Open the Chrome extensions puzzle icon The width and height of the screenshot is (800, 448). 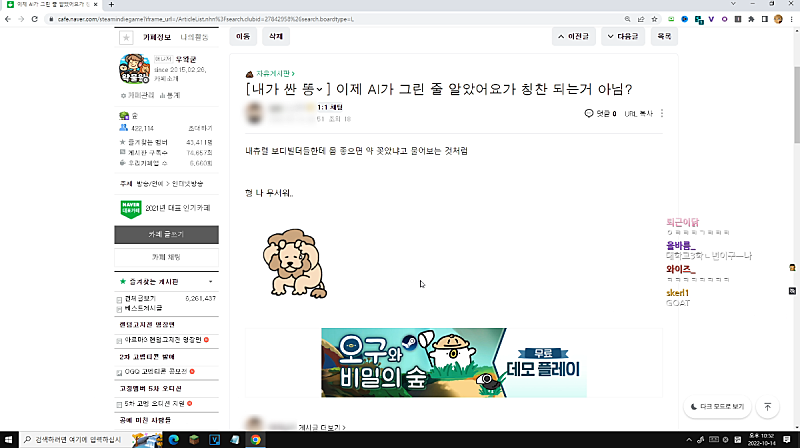pyautogui.click(x=751, y=19)
